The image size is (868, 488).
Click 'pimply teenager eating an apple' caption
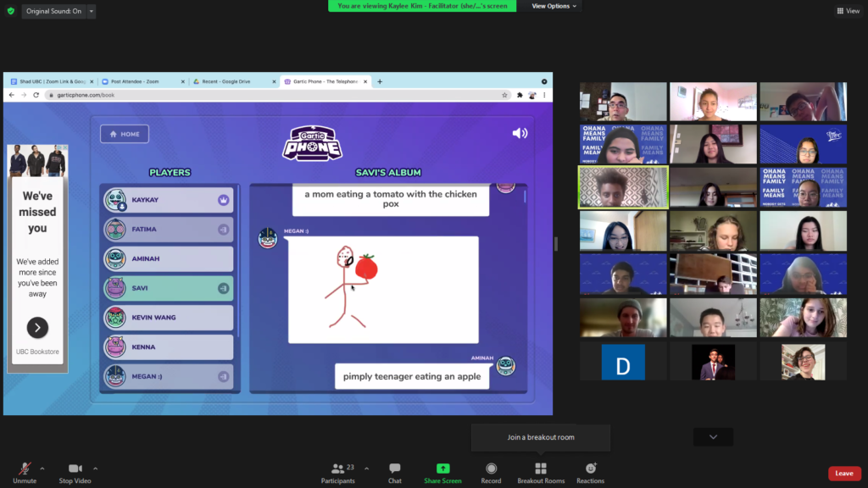412,377
